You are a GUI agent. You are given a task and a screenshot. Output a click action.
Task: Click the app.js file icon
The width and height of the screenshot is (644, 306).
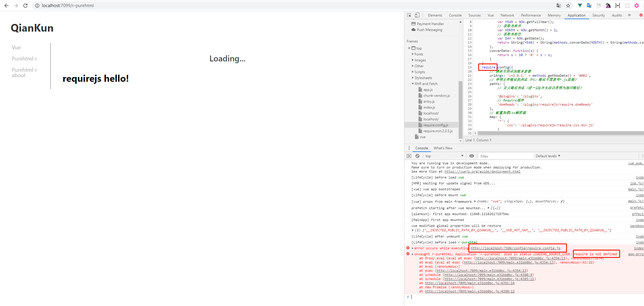point(420,90)
